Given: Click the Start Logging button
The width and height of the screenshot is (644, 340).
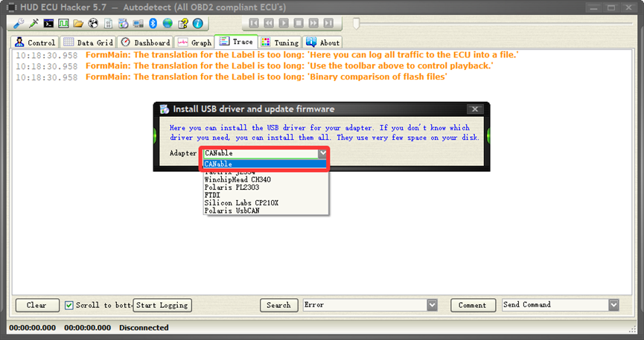Looking at the screenshot, I should pyautogui.click(x=162, y=305).
